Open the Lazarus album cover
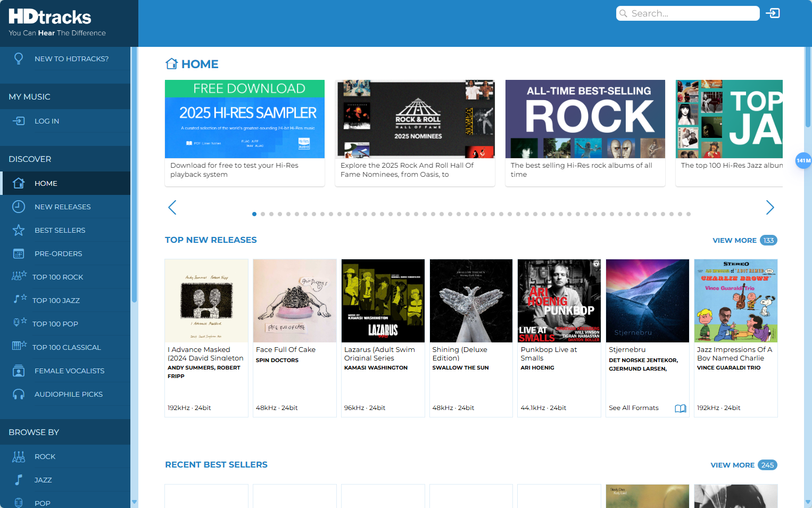812x508 pixels. tap(383, 301)
